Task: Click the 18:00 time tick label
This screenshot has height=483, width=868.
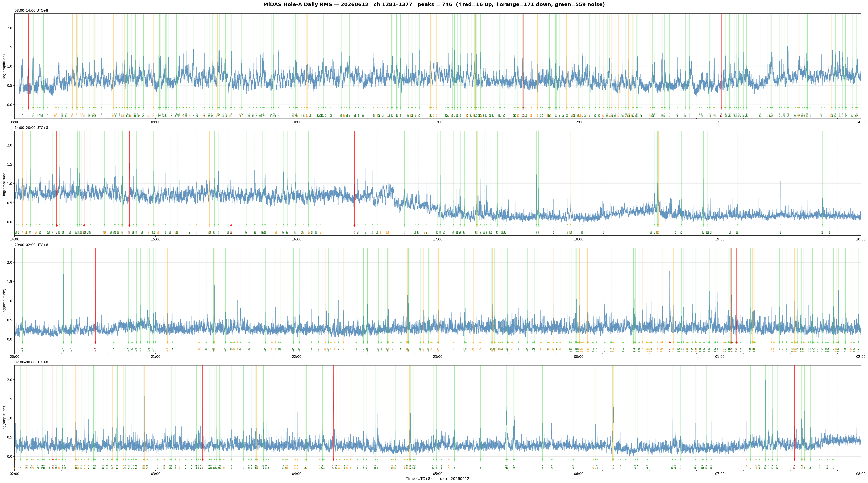Action: pyautogui.click(x=579, y=239)
